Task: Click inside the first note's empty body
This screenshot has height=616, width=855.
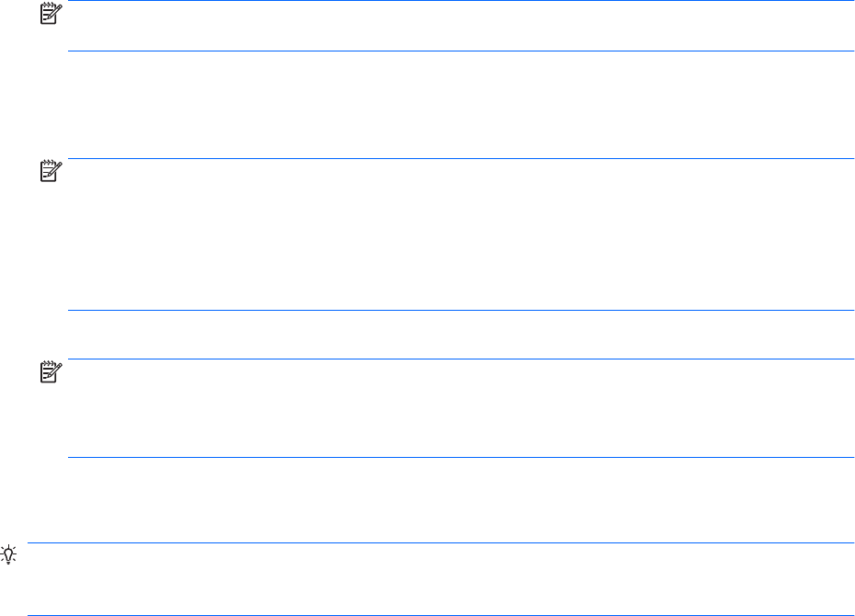Action: [x=460, y=26]
